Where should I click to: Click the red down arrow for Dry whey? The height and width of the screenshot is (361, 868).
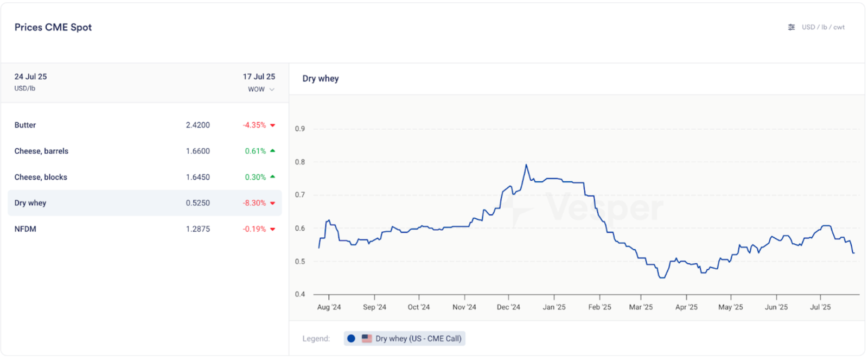[272, 203]
